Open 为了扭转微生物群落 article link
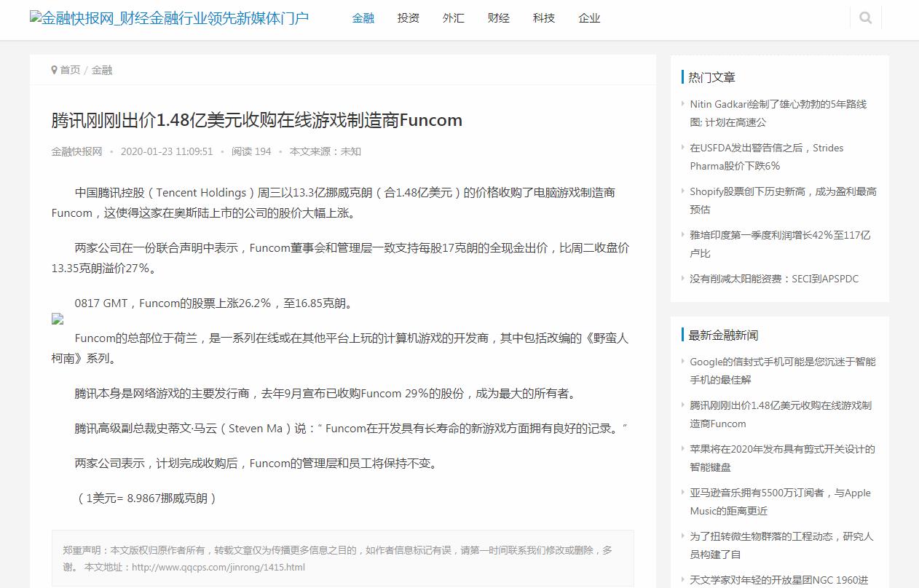The image size is (919, 588). tap(782, 545)
